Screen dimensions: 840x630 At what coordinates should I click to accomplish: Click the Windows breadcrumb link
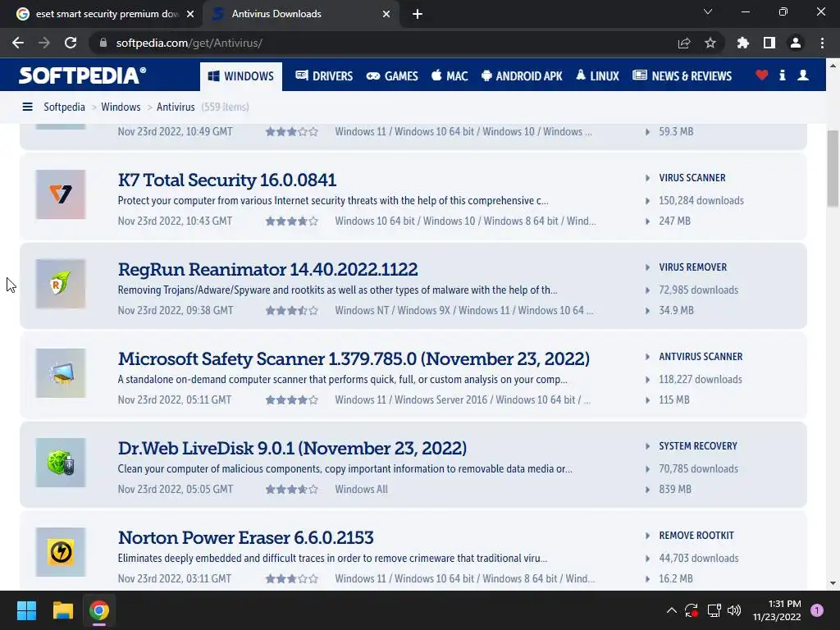(121, 107)
